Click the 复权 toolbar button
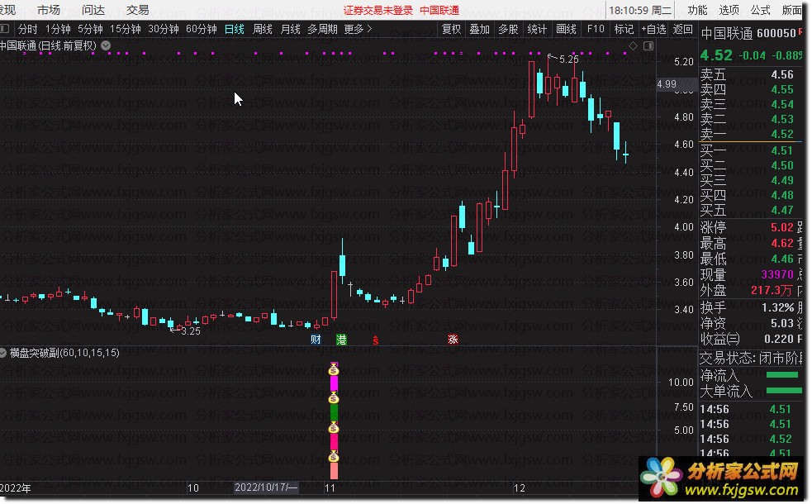812x504 pixels. [x=452, y=29]
